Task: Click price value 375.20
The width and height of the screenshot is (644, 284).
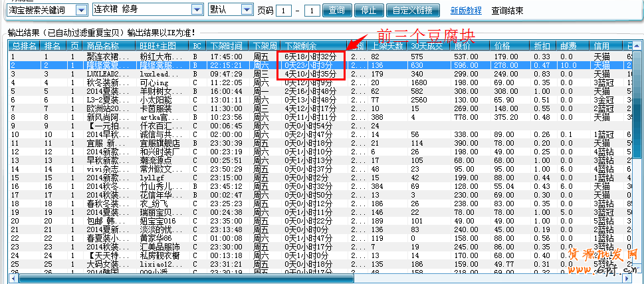Action: tap(506, 117)
